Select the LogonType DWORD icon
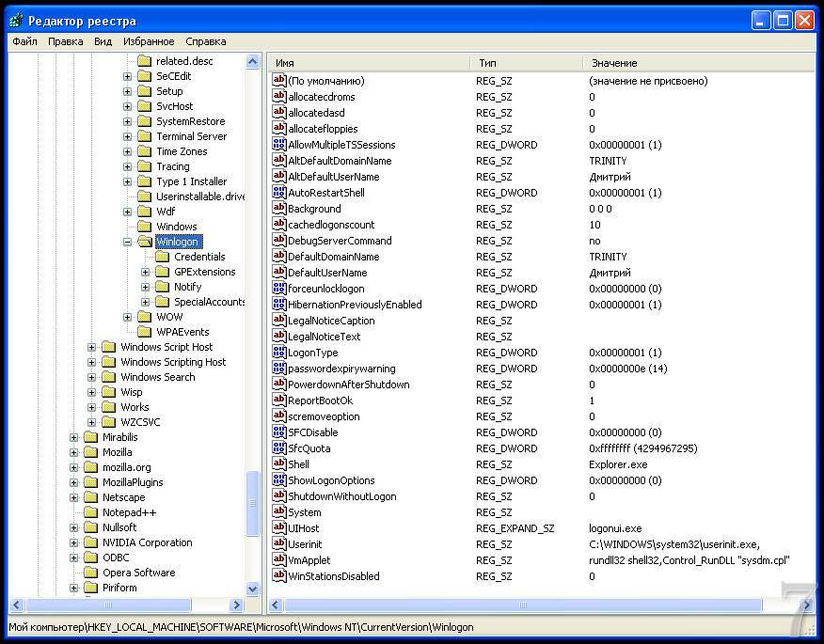The height and width of the screenshot is (644, 824). [278, 353]
